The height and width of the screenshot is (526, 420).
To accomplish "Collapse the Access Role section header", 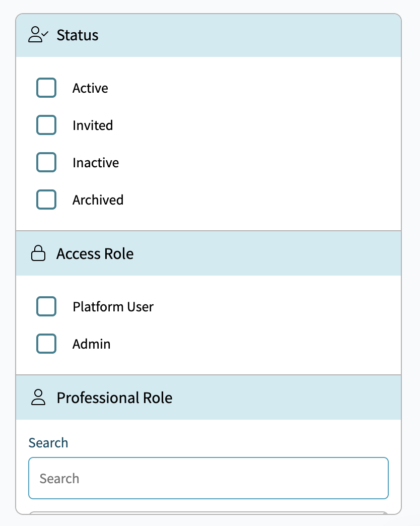I will tap(208, 253).
